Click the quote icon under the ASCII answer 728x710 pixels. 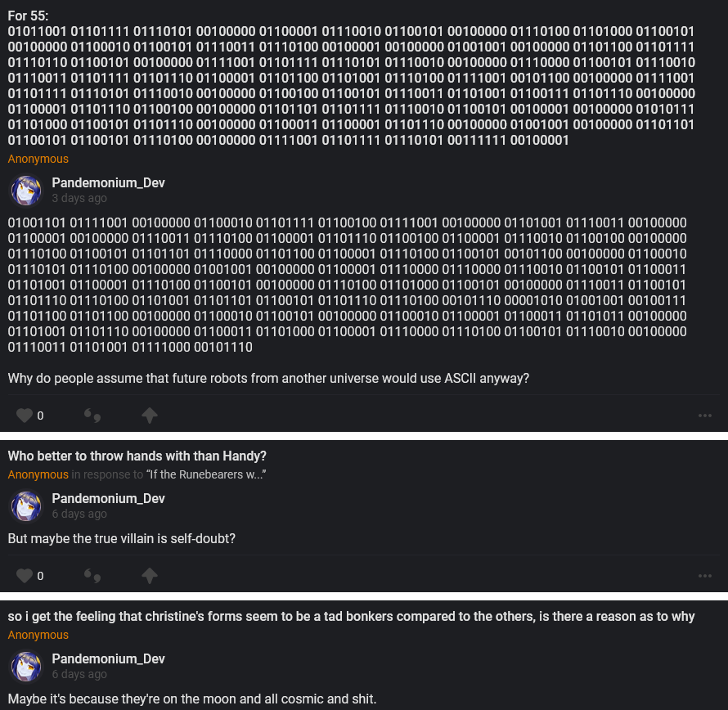[92, 416]
